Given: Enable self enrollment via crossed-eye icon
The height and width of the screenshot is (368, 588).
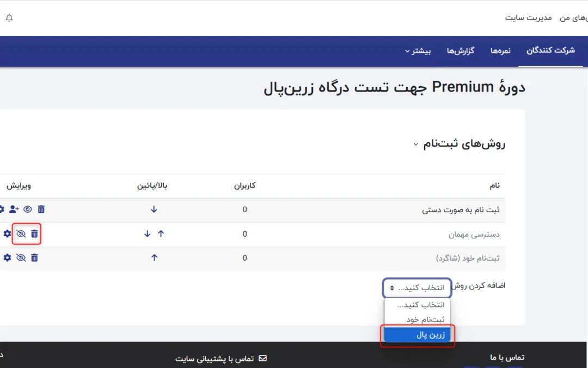Looking at the screenshot, I should (21, 258).
